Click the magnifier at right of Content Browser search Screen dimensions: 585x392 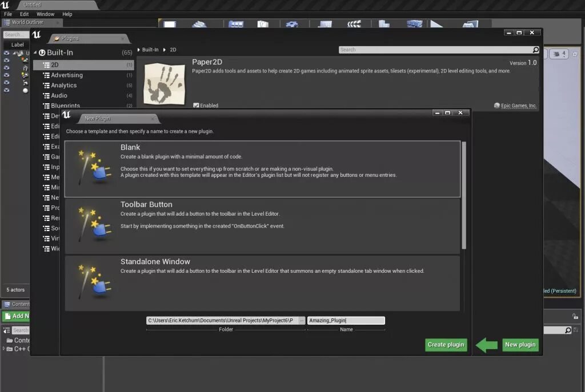click(x=567, y=330)
